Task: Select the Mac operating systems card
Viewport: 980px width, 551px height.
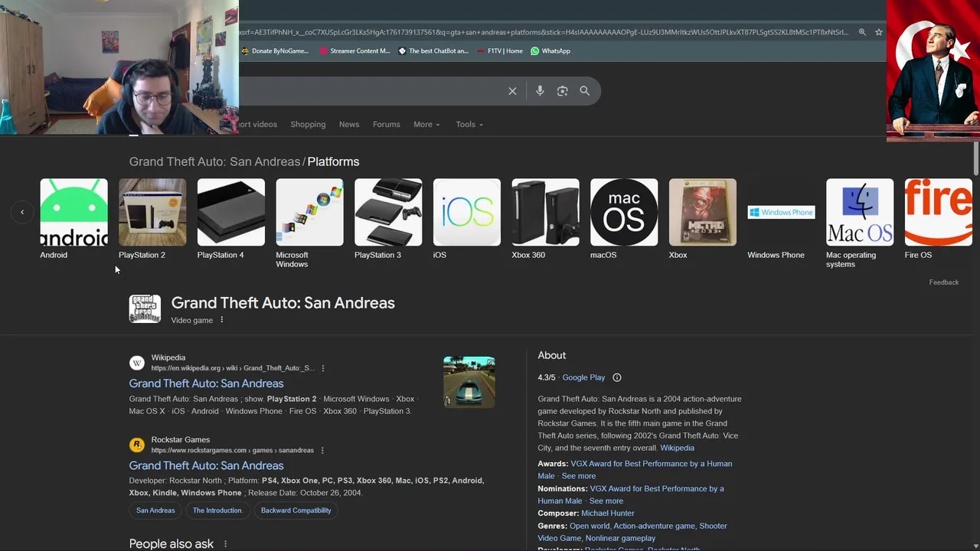Action: [860, 223]
